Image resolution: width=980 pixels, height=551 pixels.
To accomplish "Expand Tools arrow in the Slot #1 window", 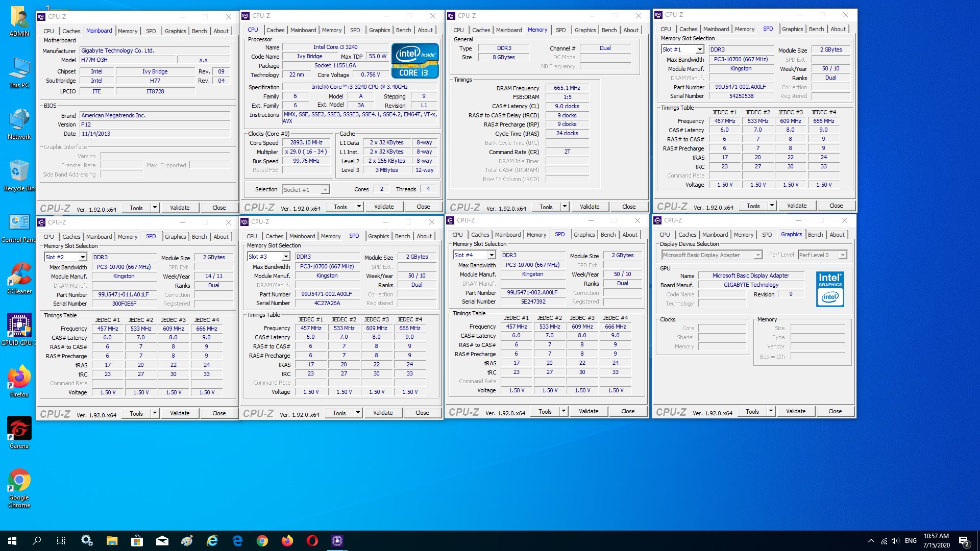I will coord(772,206).
